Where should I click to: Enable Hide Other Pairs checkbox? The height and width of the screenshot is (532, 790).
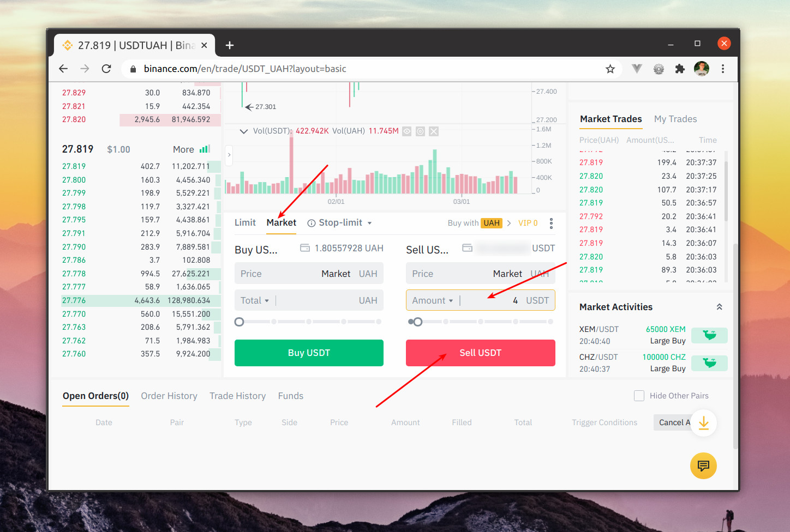(639, 396)
